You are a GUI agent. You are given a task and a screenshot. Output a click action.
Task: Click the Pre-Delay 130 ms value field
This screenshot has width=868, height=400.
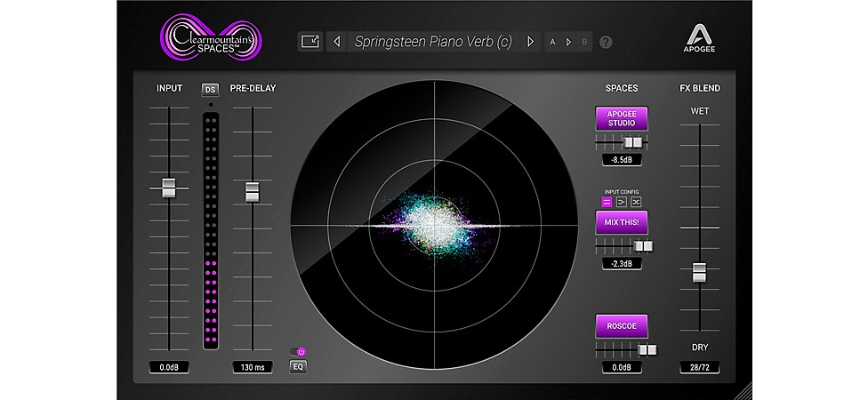253,367
